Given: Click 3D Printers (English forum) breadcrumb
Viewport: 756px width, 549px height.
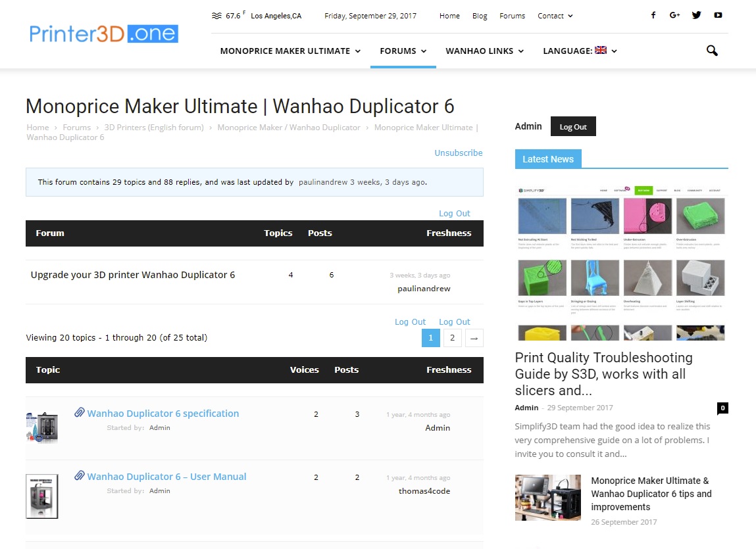Looking at the screenshot, I should click(x=154, y=128).
